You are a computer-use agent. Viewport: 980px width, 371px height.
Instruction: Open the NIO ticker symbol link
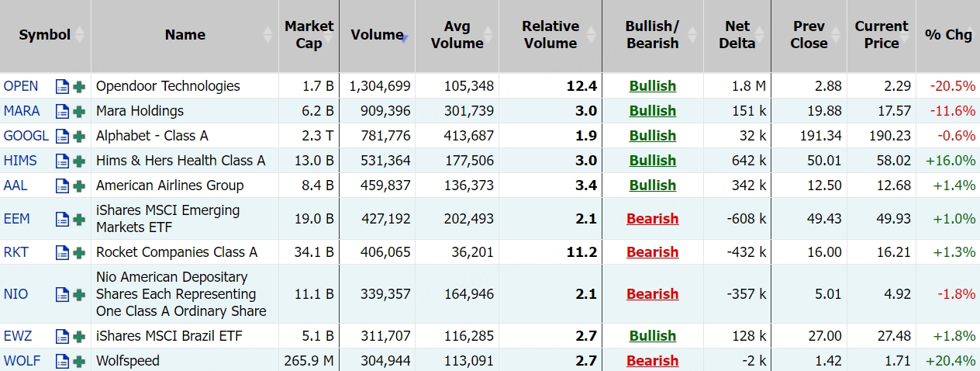pyautogui.click(x=16, y=294)
